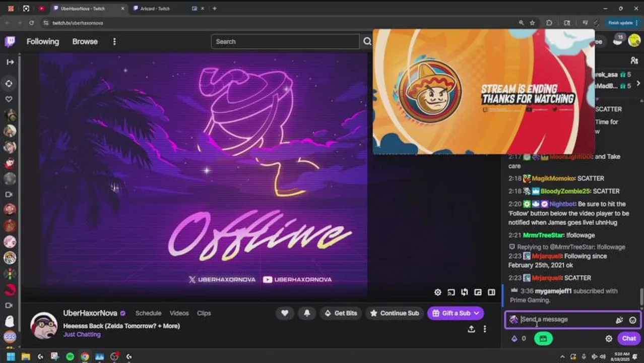
Task: Click the Chrome taskbar icon
Action: point(85,357)
